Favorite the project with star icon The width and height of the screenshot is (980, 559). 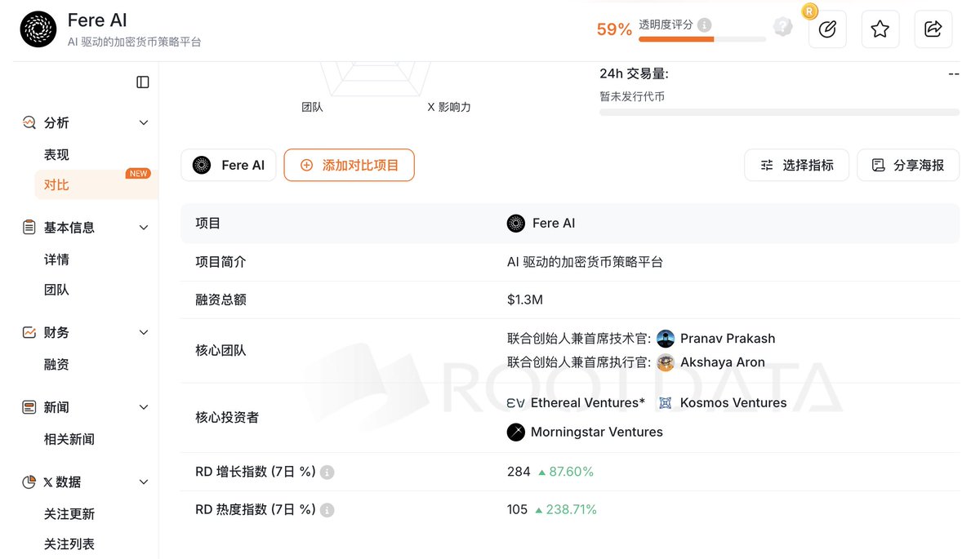tap(880, 29)
